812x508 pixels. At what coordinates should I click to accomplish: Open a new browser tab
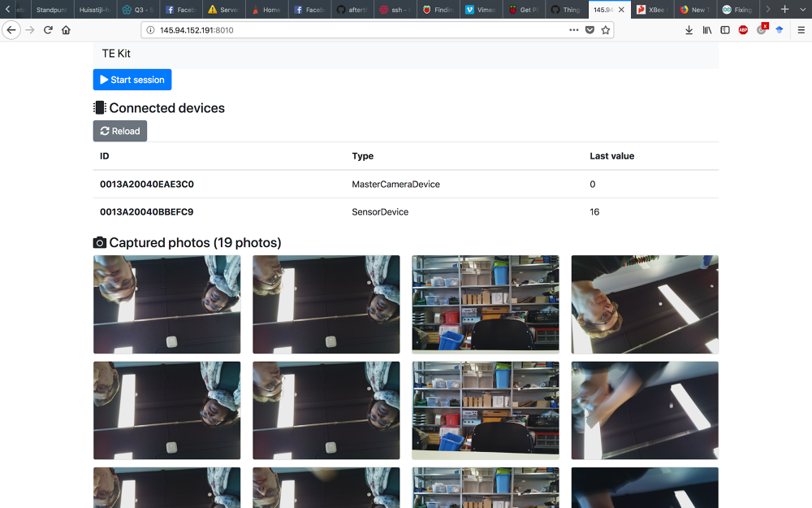(x=784, y=9)
